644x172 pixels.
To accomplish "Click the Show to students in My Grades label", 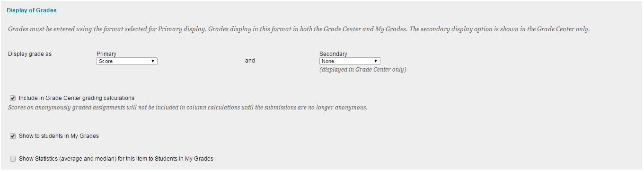I will (59, 136).
